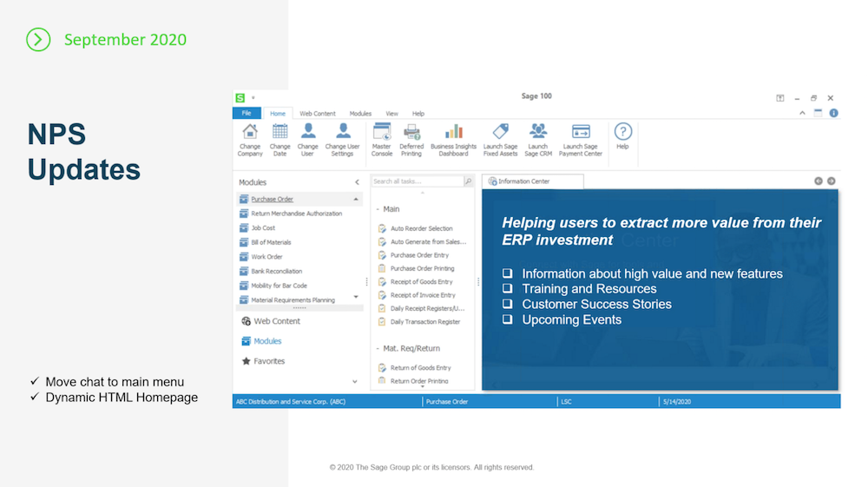Open Receipt of Invoice Entry task
Image resolution: width=868 pixels, height=487 pixels.
(x=417, y=295)
